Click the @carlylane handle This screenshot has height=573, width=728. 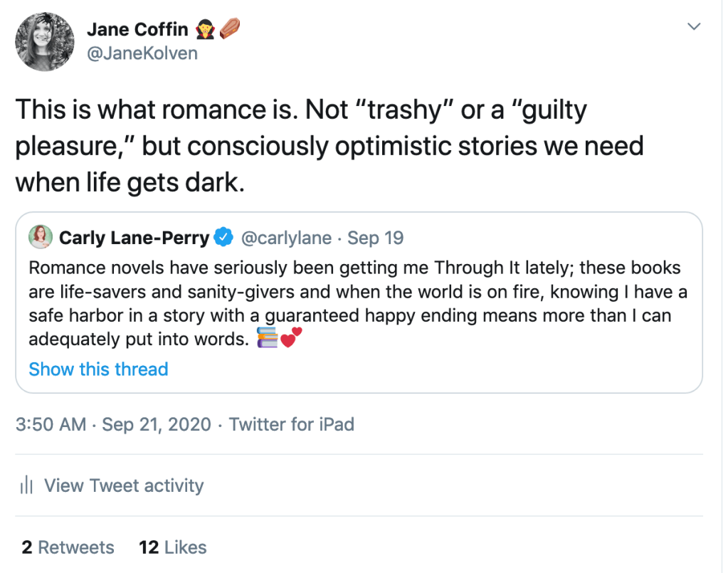(287, 238)
